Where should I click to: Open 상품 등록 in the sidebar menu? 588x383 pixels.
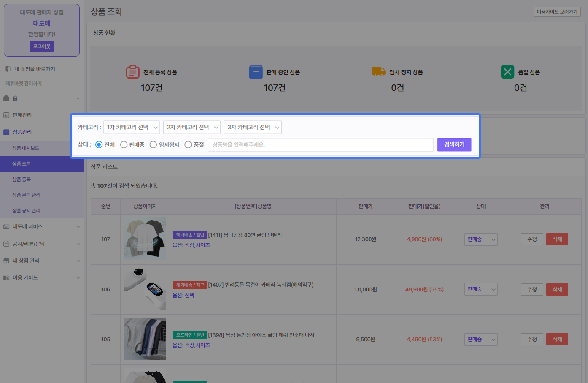[22, 179]
